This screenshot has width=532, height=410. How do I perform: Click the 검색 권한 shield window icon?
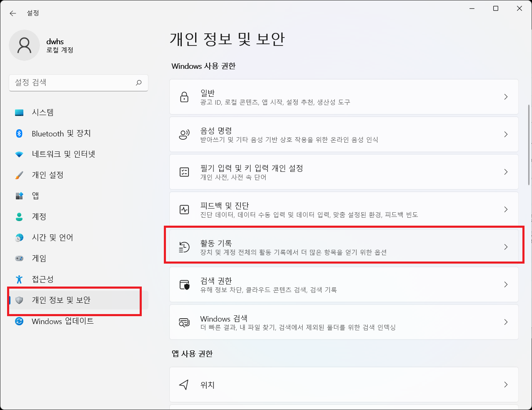tap(184, 284)
